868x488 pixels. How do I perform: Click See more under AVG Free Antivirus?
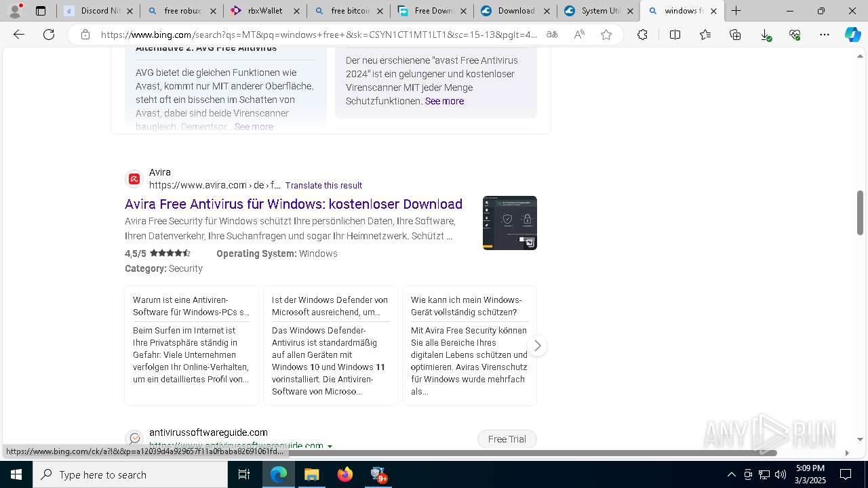pyautogui.click(x=254, y=127)
